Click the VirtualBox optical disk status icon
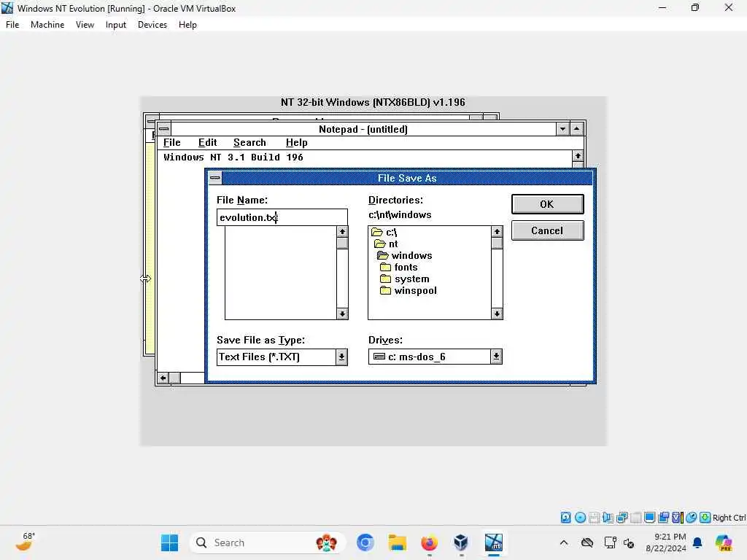 point(580,518)
